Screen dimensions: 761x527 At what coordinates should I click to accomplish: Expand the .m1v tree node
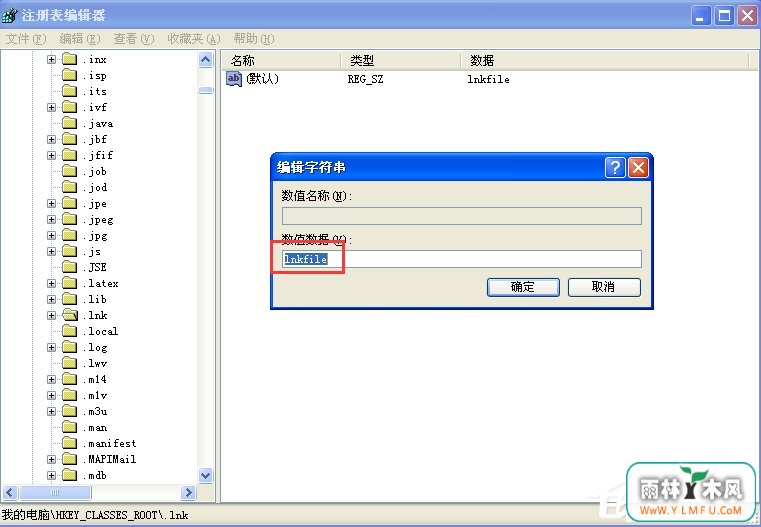51,395
